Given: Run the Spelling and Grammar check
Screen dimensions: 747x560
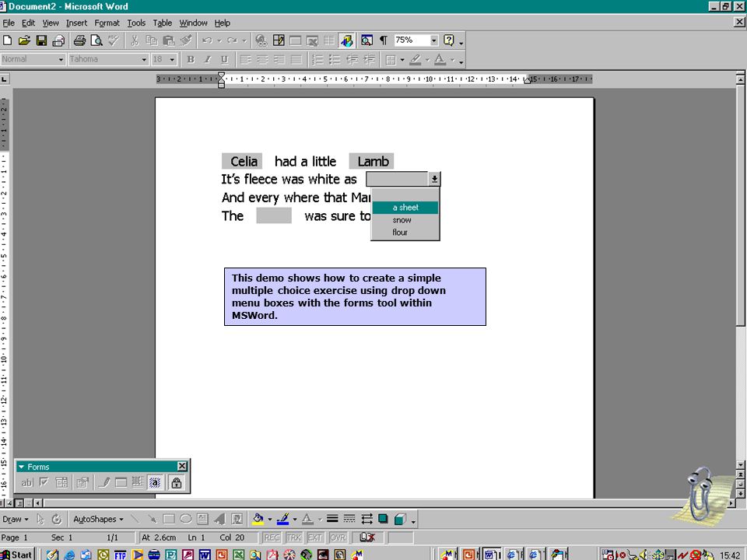Looking at the screenshot, I should point(114,40).
